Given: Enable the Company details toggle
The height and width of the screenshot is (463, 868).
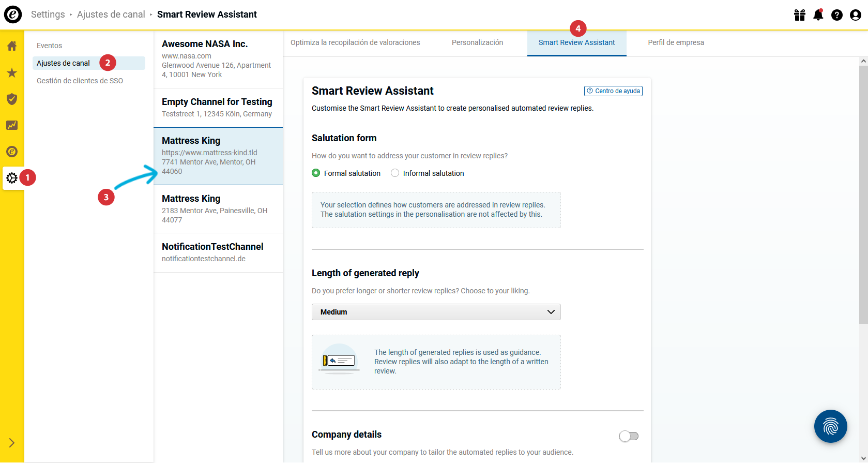Looking at the screenshot, I should 629,436.
